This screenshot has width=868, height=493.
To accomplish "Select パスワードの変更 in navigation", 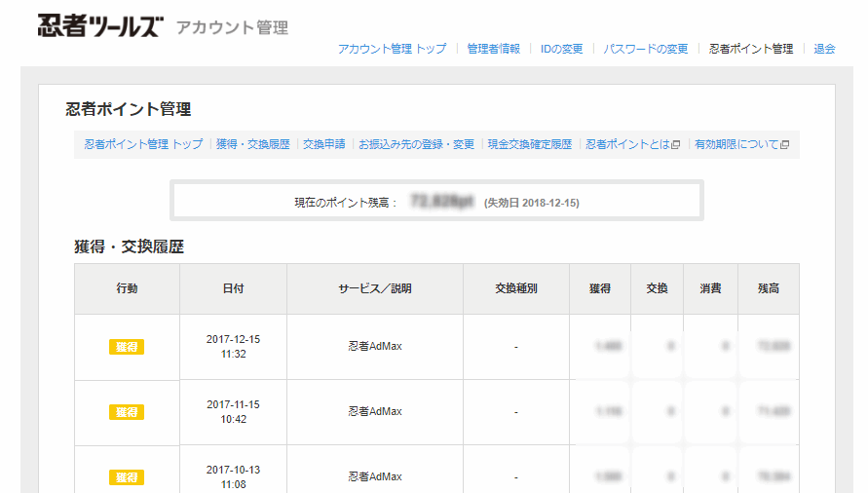I will point(645,49).
